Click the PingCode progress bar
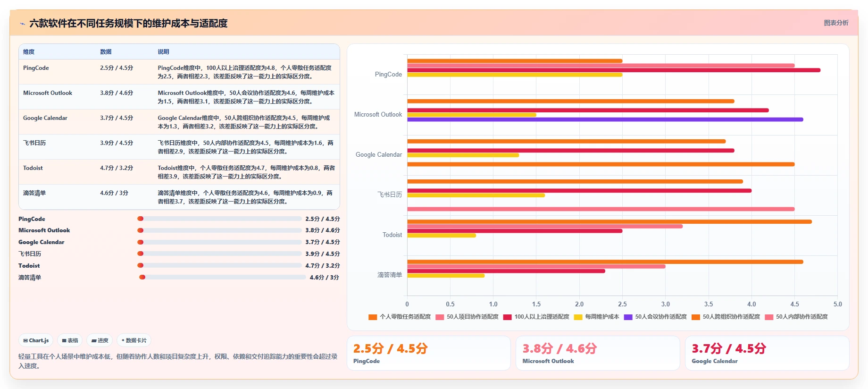Image resolution: width=868 pixels, height=389 pixels. [219, 219]
